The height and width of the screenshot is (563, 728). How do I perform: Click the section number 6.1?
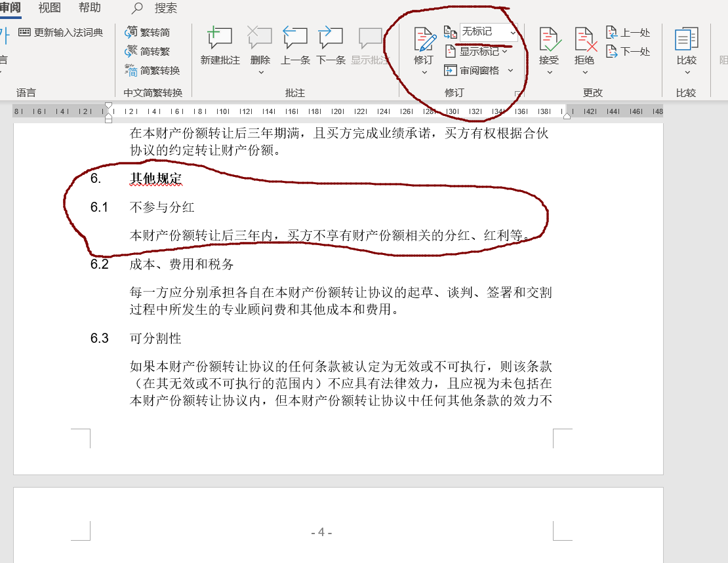coord(99,207)
